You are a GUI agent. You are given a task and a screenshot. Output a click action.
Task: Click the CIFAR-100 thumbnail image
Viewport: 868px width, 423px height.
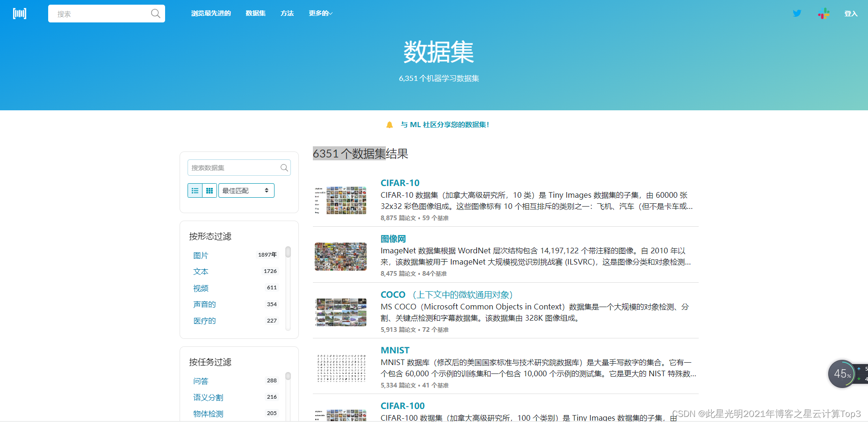(x=340, y=415)
